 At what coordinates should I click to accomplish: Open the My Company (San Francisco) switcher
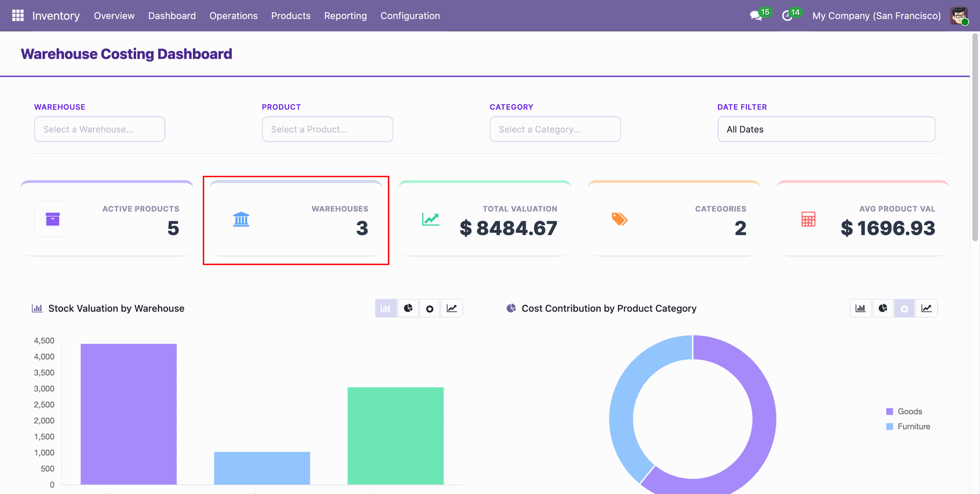coord(876,16)
